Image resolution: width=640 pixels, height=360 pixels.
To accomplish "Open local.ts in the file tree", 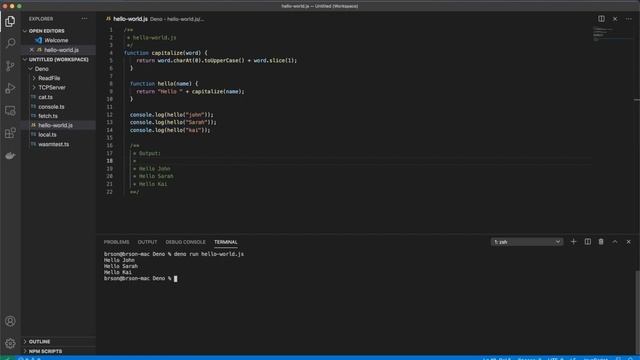I will pos(47,135).
